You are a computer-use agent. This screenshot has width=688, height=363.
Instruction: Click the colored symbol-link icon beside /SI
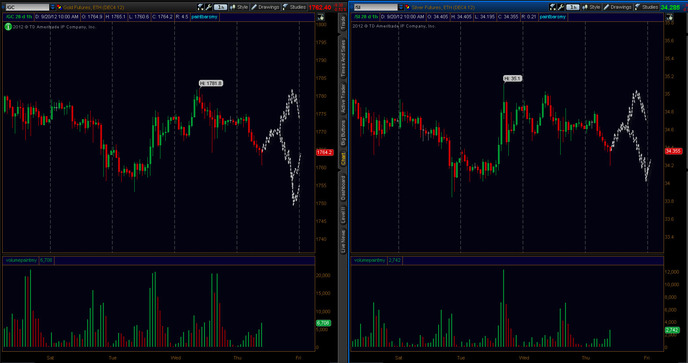pyautogui.click(x=408, y=7)
